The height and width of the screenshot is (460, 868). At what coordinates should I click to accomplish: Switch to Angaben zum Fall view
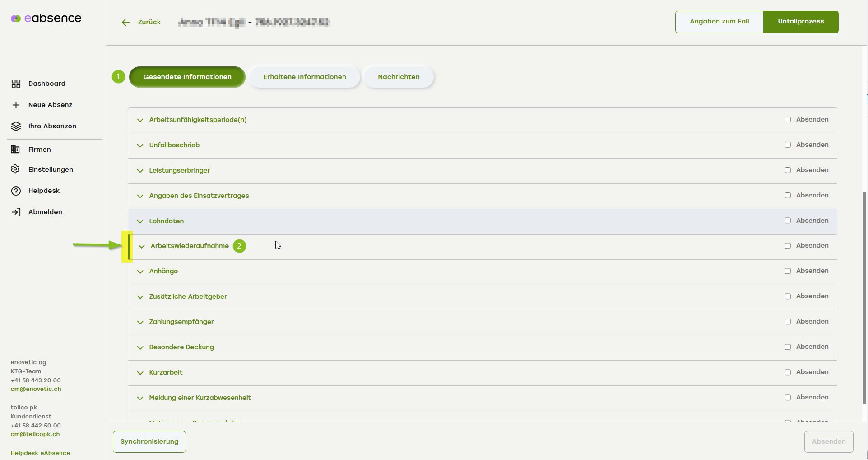719,22
